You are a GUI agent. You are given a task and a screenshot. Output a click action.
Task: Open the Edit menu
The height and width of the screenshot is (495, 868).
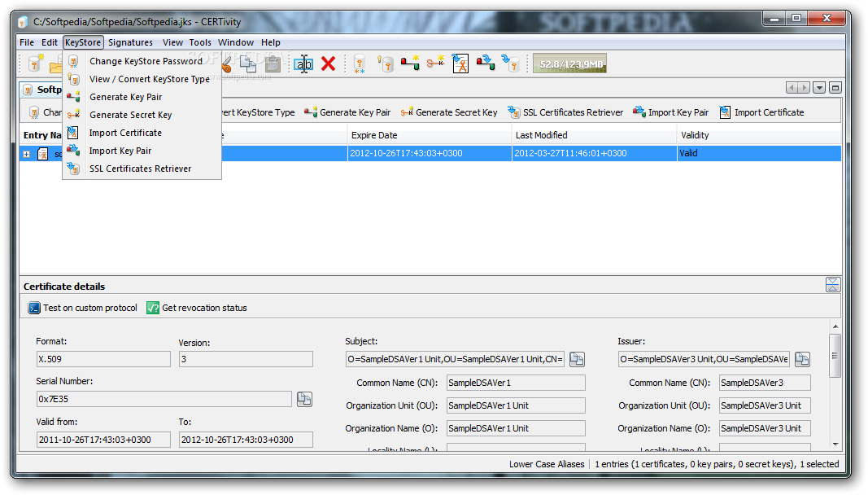click(50, 42)
